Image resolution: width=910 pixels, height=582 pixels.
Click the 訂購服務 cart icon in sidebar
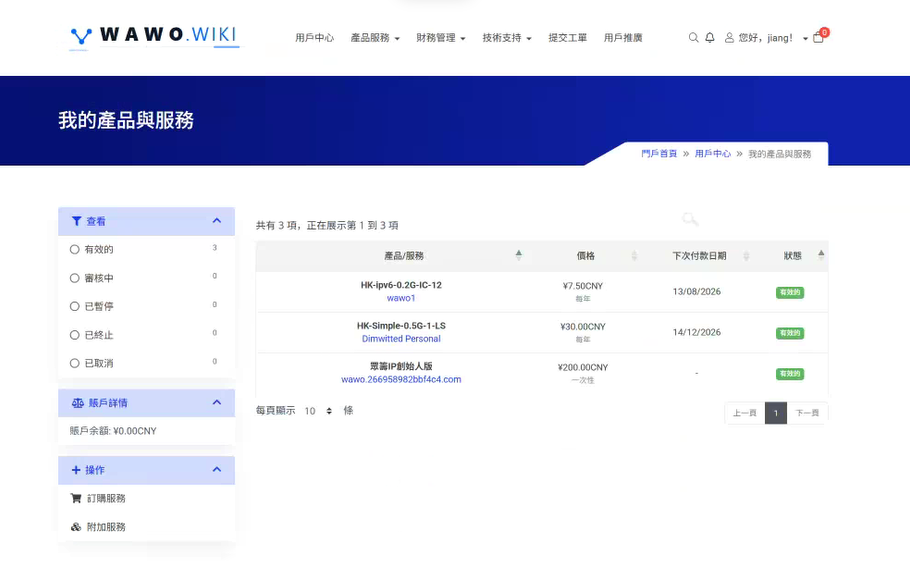(76, 498)
